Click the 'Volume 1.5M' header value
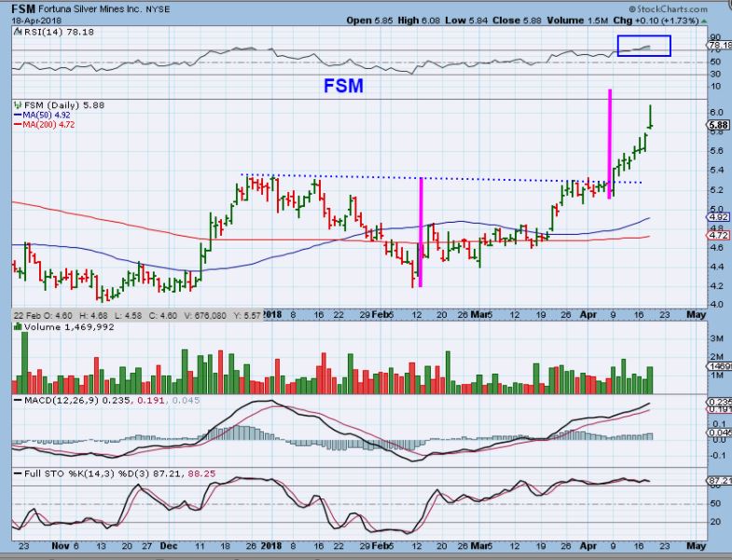The image size is (732, 560). pos(577,20)
